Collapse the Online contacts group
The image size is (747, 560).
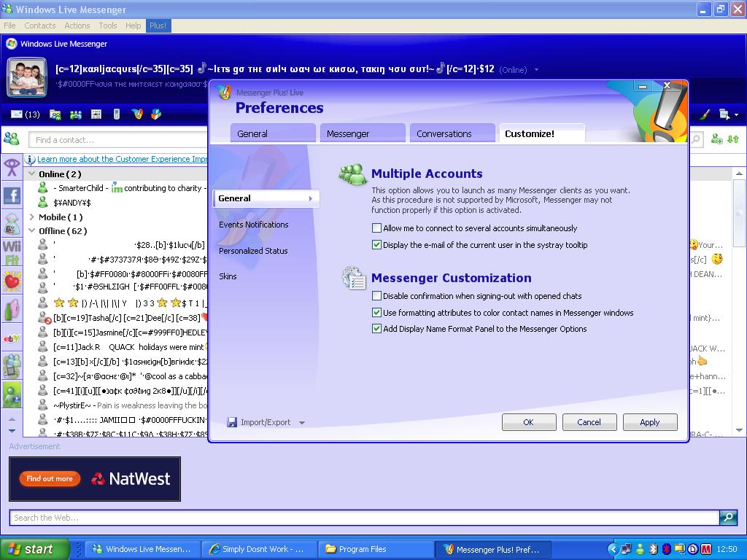32,174
